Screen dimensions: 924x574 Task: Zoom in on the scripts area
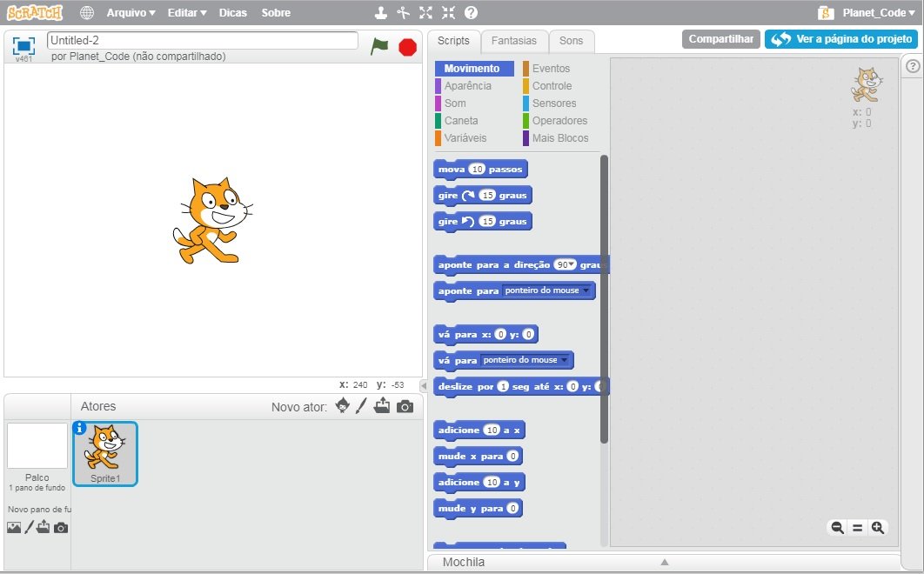coord(878,527)
